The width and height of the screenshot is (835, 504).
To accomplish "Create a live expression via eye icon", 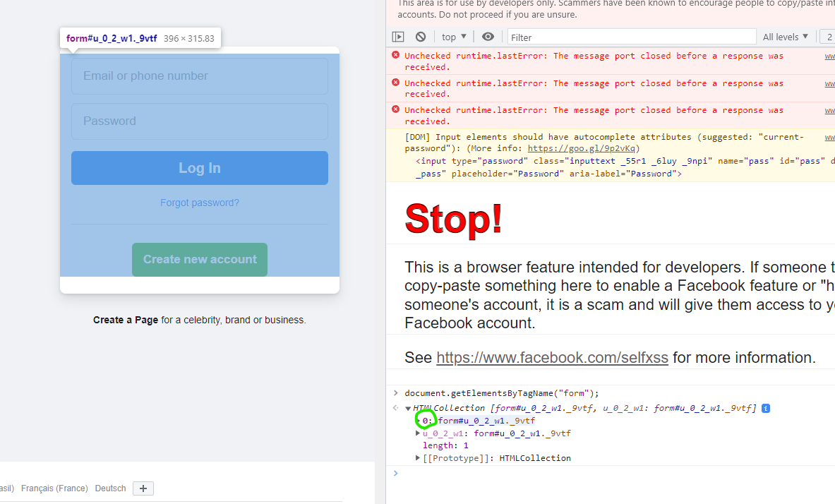I will tap(488, 37).
